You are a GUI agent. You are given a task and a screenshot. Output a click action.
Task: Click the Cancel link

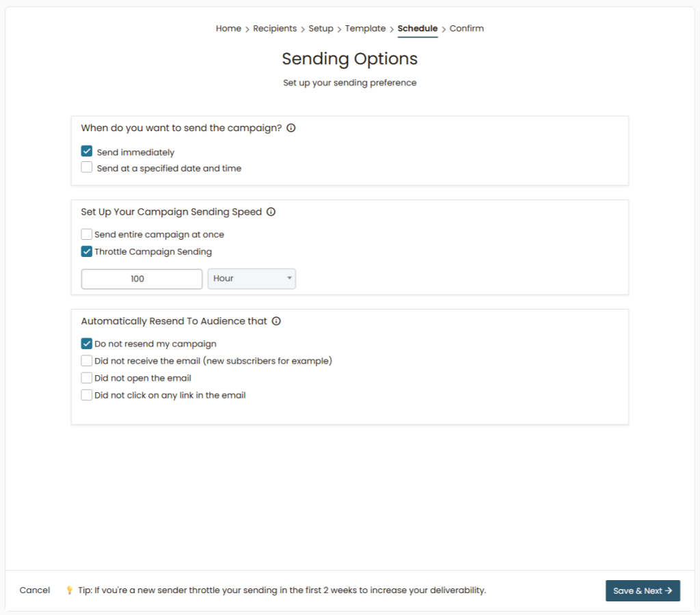tap(35, 590)
